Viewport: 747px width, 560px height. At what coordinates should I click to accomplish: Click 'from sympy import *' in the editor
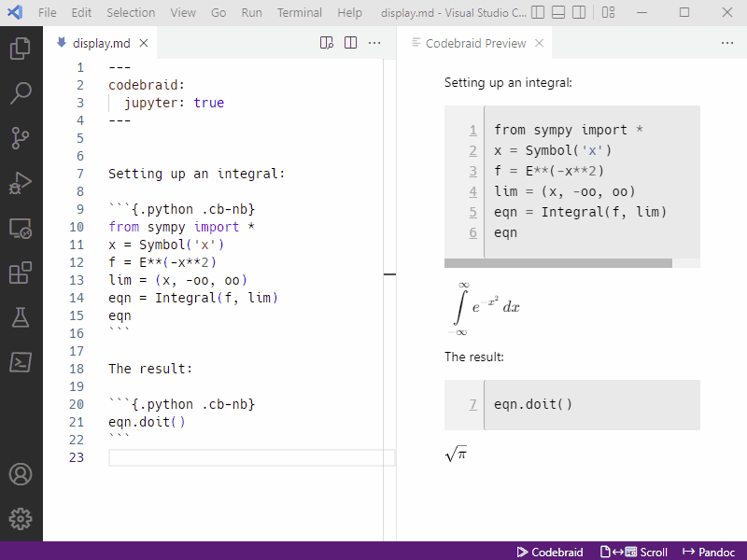pos(181,227)
